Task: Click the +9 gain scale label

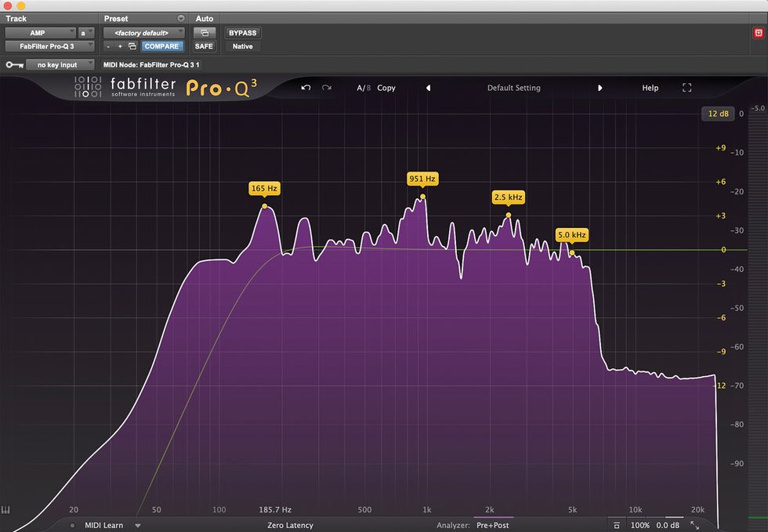Action: [720, 147]
